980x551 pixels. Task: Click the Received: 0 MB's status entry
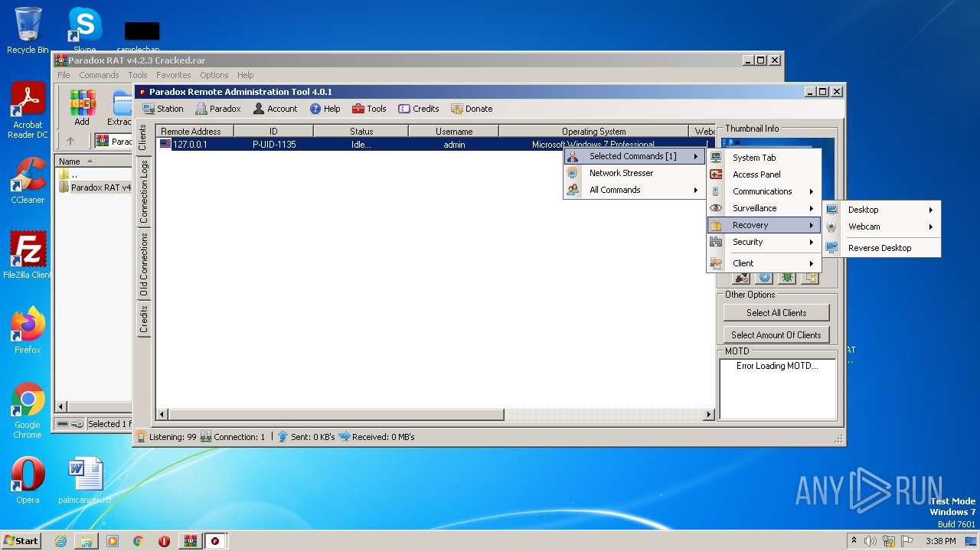[377, 437]
